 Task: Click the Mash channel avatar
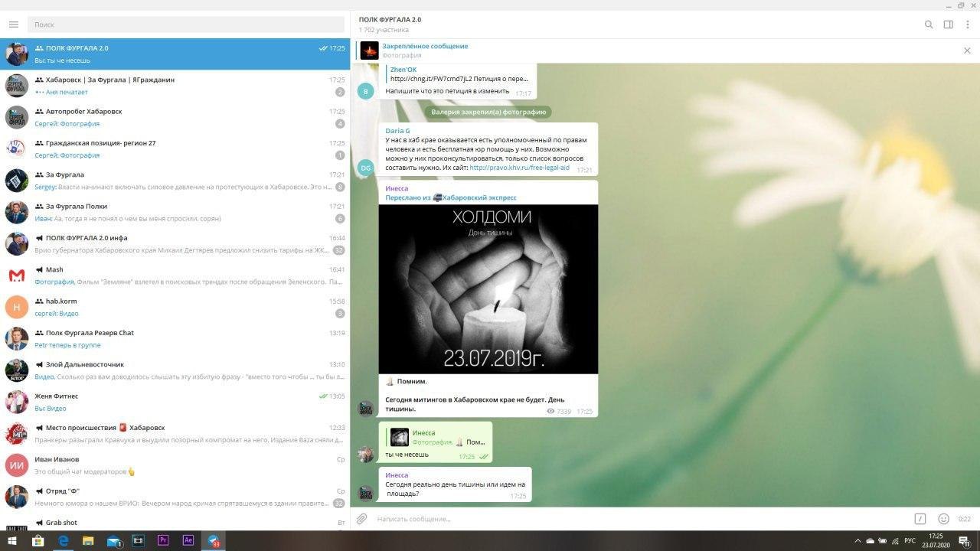(17, 275)
